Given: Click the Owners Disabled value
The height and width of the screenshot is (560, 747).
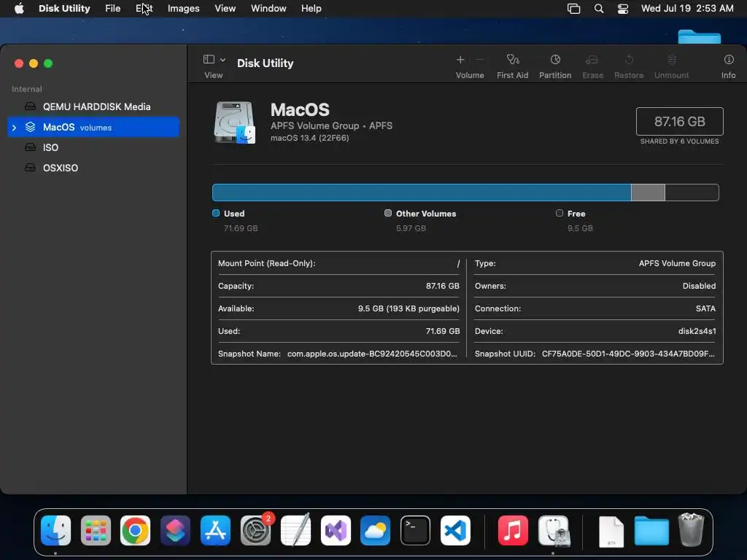Looking at the screenshot, I should point(699,286).
